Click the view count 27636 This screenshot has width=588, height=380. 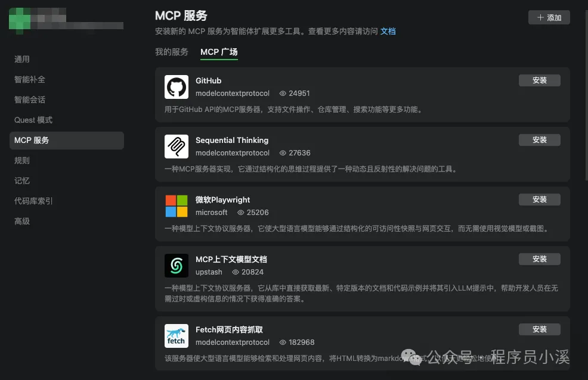(x=299, y=152)
